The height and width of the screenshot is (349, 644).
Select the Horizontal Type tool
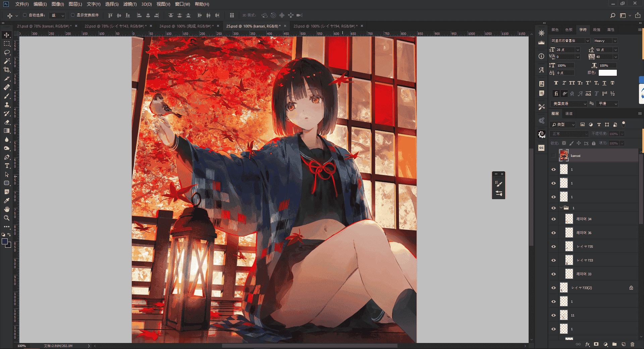click(x=7, y=166)
